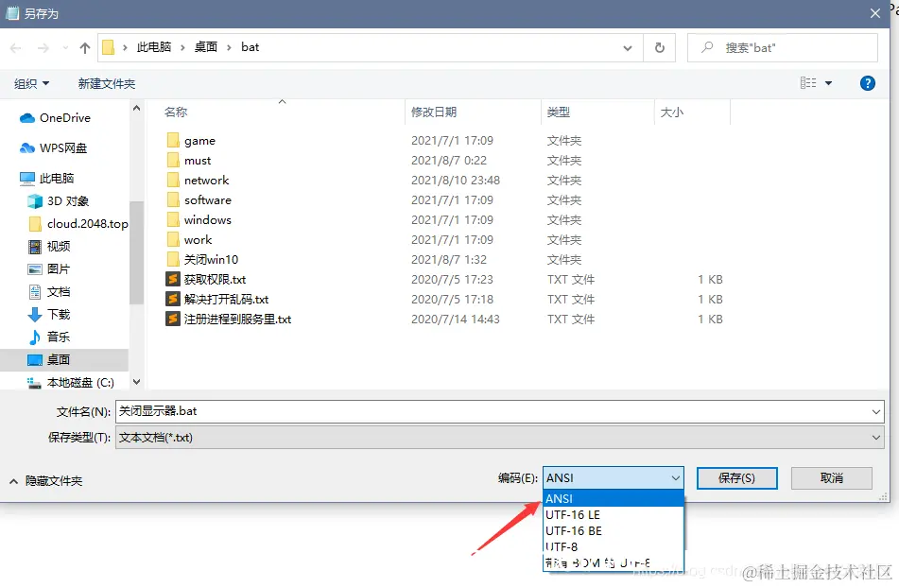Open 音乐 library in sidebar
The height and width of the screenshot is (588, 899).
pos(49,337)
